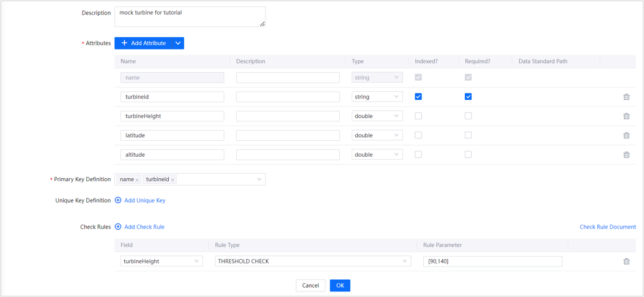Enable Indexed checkbox for turbineHeight
Viewport: 644px width, 297px height.
[x=418, y=116]
